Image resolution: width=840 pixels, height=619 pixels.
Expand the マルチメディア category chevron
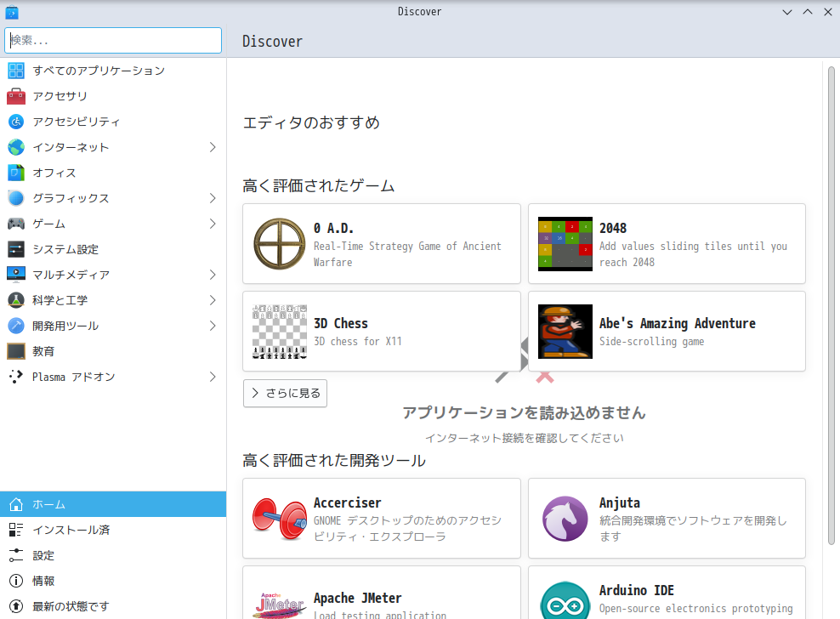(213, 275)
